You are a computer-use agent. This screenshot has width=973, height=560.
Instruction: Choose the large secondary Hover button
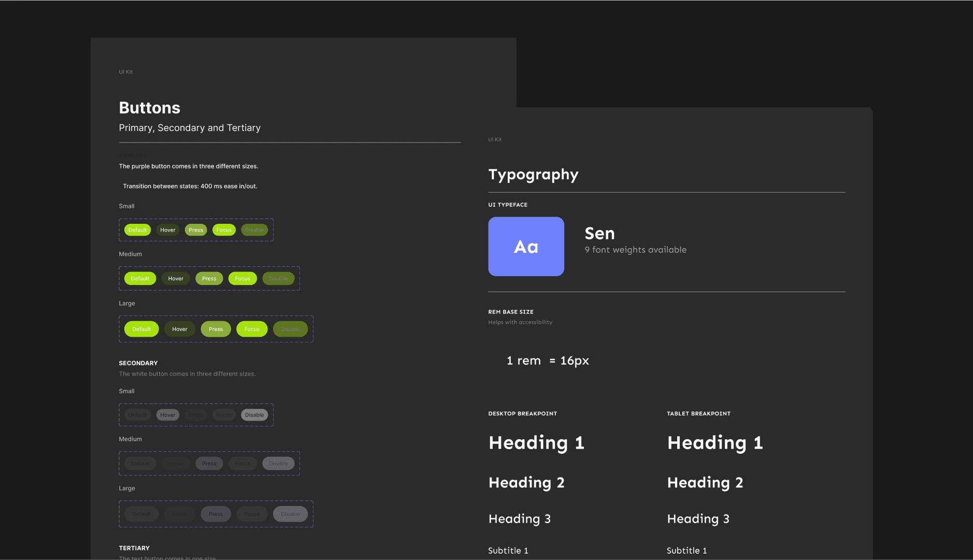[180, 514]
